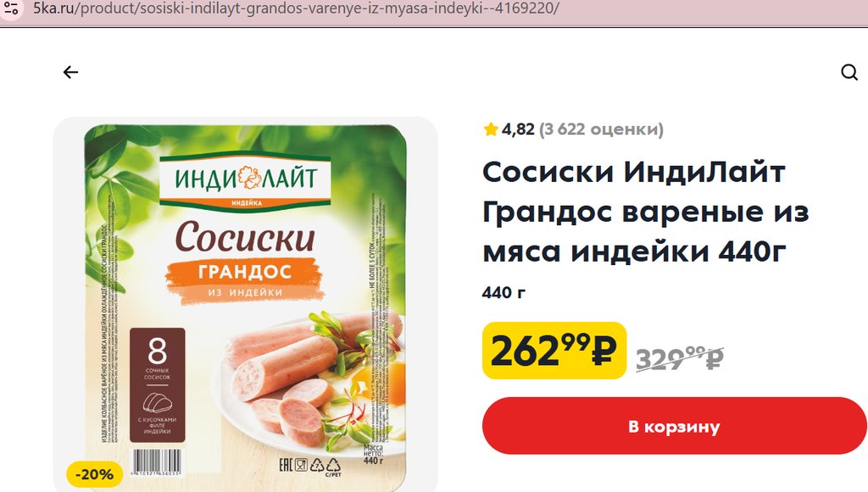Click the 4,82 rating value
This screenshot has width=868, height=492.
tap(518, 130)
